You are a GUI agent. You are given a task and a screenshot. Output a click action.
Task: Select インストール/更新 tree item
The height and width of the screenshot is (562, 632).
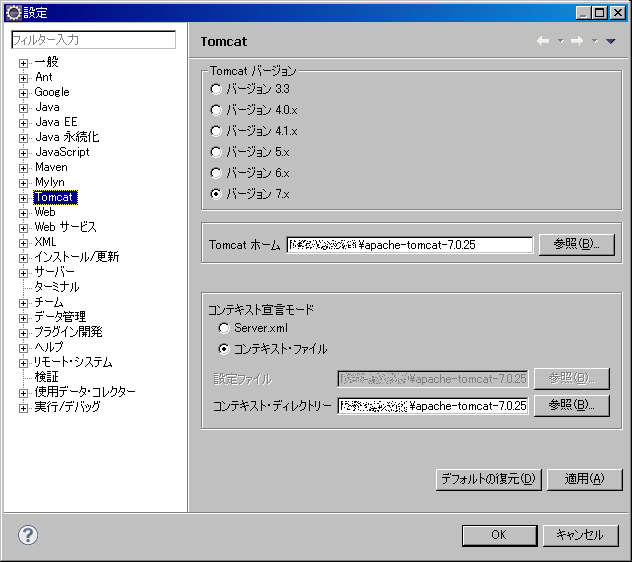77,257
